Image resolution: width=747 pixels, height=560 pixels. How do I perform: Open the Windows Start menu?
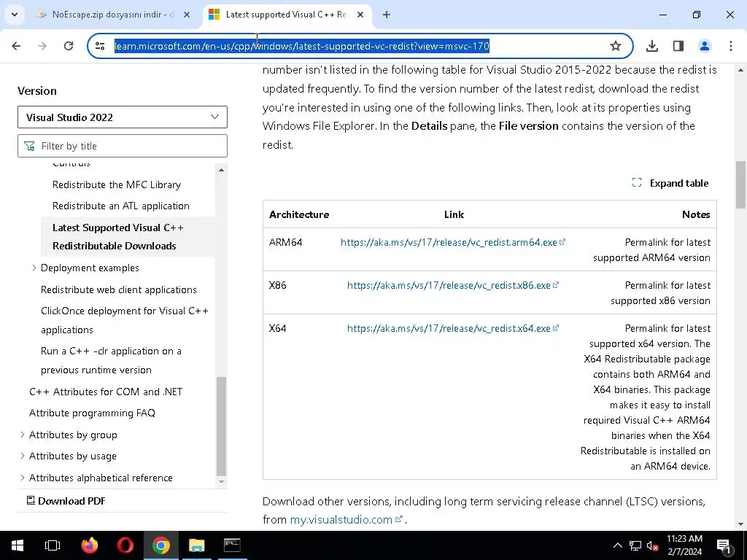point(18,545)
